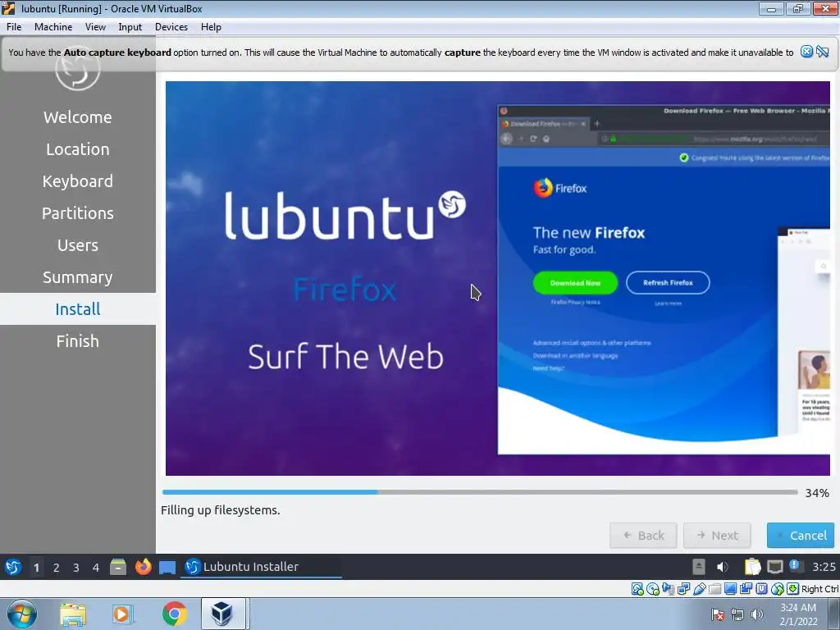This screenshot has height=630, width=840.
Task: Click the Windows network tray icon
Action: click(737, 614)
